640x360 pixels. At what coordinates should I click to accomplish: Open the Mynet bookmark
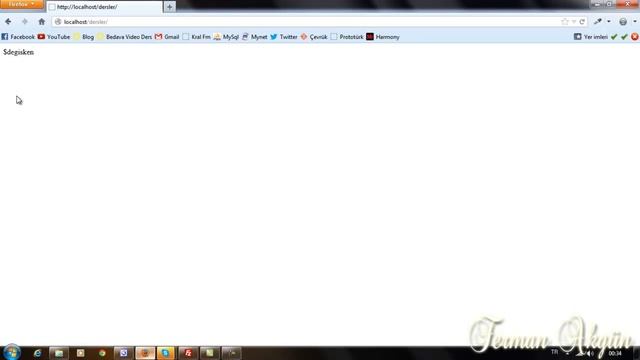click(x=254, y=37)
